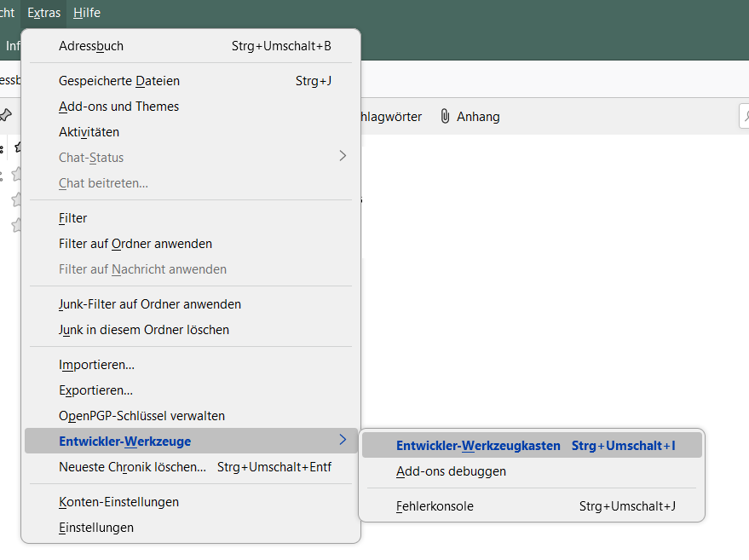Viewport: 749px width, 560px height.
Task: Click Importieren… menu item
Action: (x=96, y=365)
